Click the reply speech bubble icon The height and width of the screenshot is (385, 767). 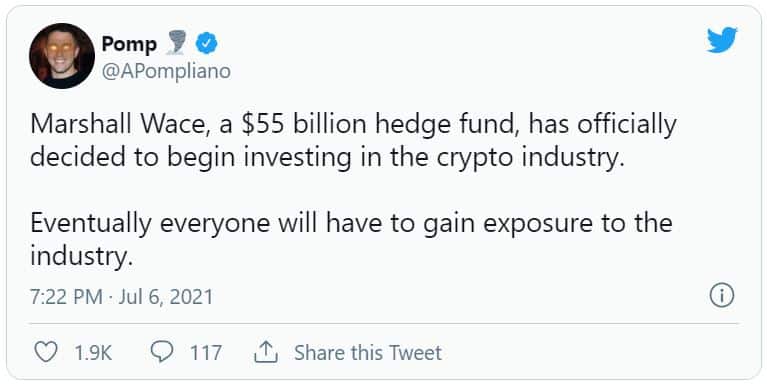point(161,352)
